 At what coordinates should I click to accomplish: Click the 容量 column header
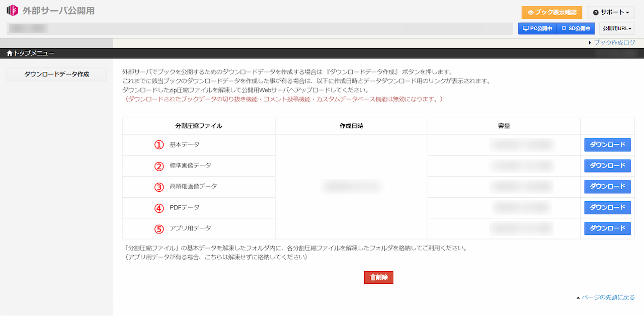click(504, 126)
